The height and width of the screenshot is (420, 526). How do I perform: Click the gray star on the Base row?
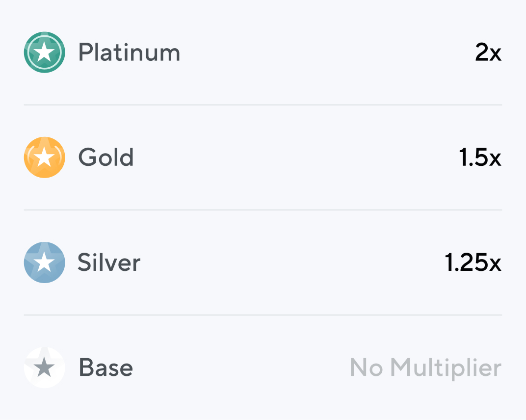44,367
